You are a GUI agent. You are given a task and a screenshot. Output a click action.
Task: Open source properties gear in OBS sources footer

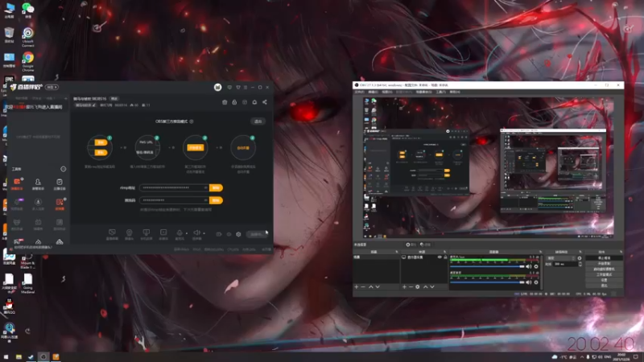click(x=417, y=287)
